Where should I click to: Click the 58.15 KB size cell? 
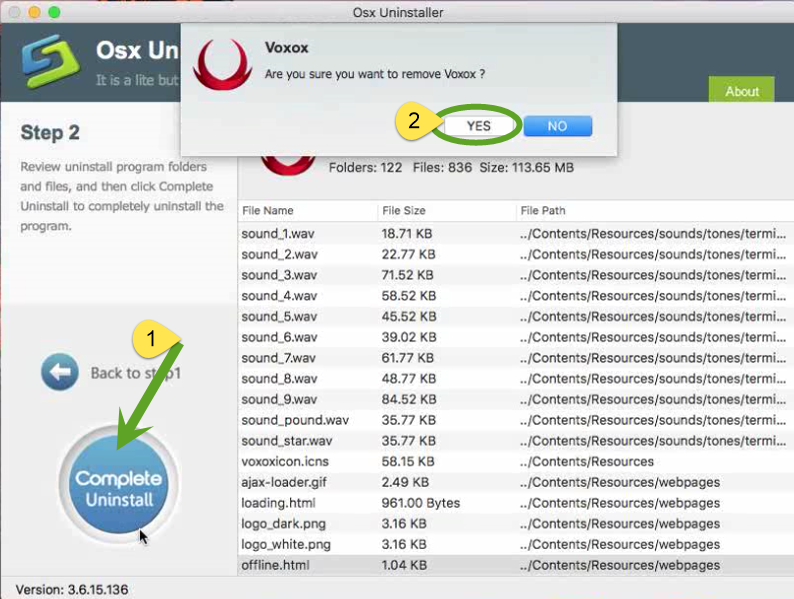coord(408,462)
